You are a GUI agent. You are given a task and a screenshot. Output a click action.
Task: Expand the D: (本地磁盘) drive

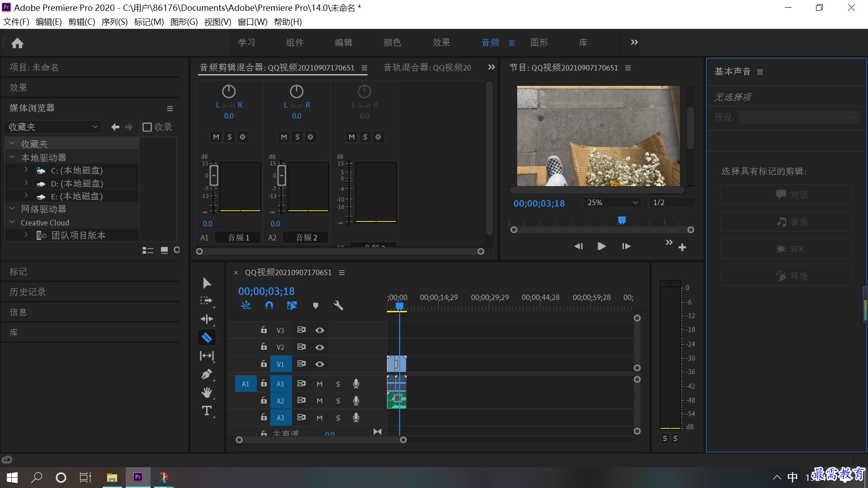pyautogui.click(x=26, y=183)
